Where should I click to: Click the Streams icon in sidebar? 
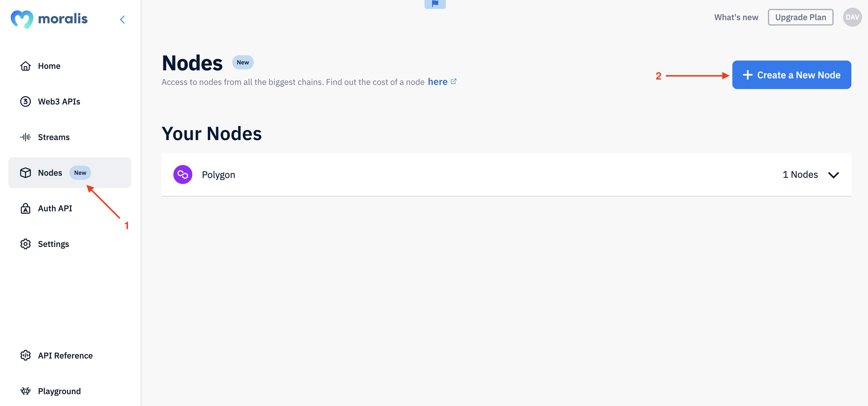pyautogui.click(x=25, y=137)
